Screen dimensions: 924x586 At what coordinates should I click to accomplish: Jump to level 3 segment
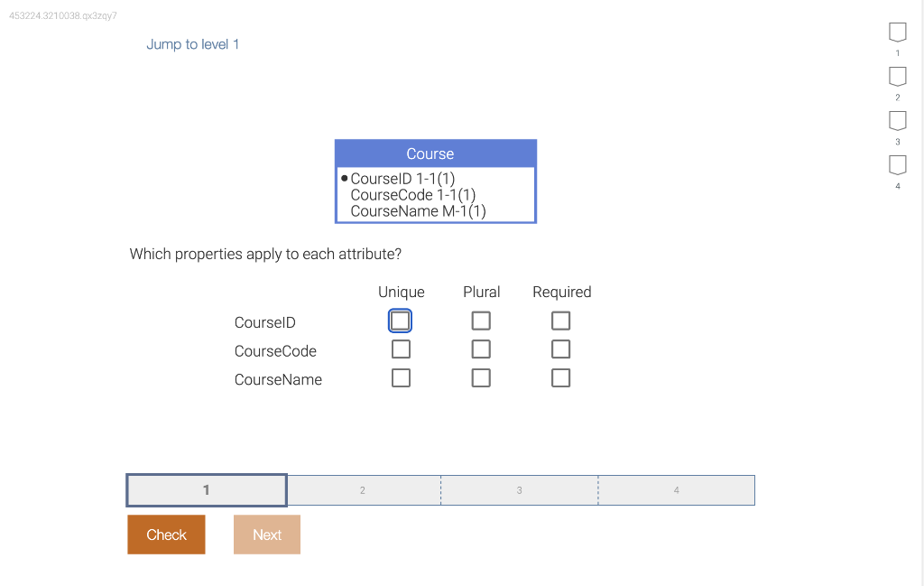pyautogui.click(x=519, y=489)
